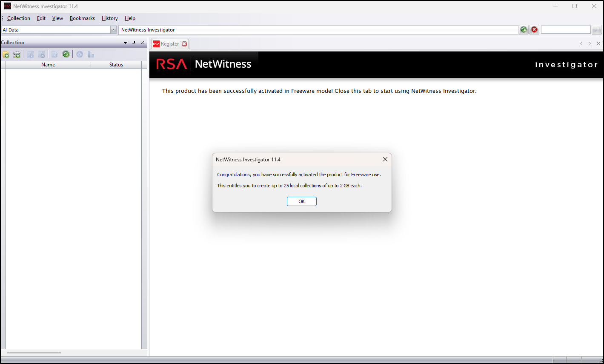Open the History menu
Viewport: 604px width, 364px height.
coord(110,18)
